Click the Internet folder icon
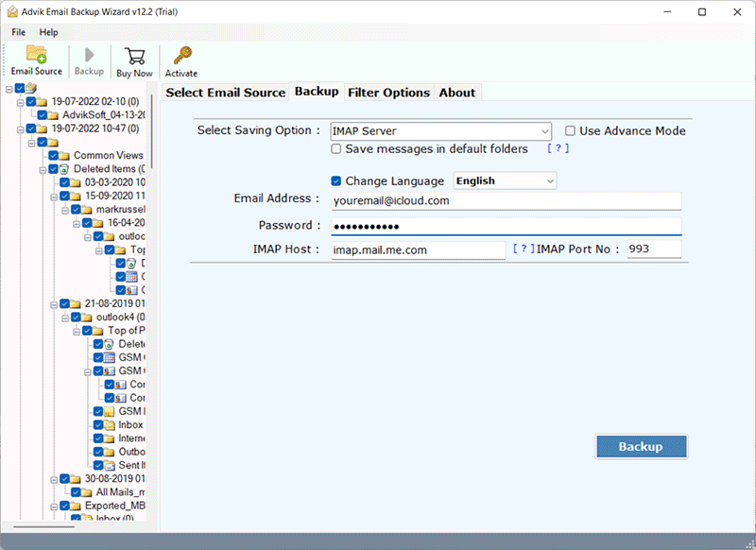Viewport: 756px width, 550px height. click(110, 438)
